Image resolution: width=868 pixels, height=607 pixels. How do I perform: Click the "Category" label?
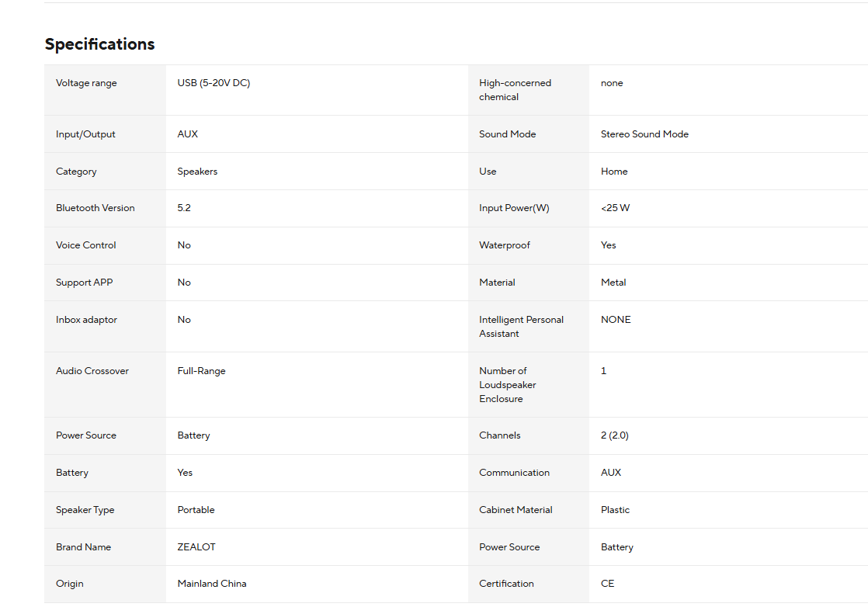(x=76, y=172)
